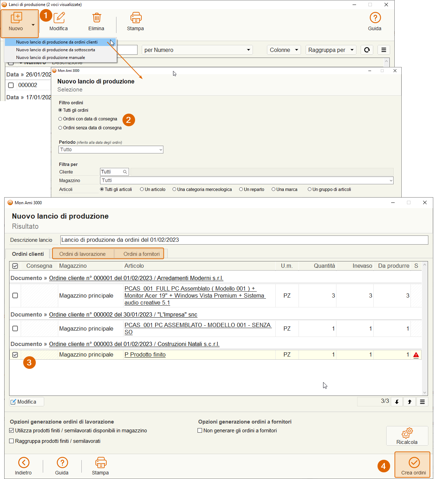Open the Nuovo button dropdown arrow

point(33,25)
